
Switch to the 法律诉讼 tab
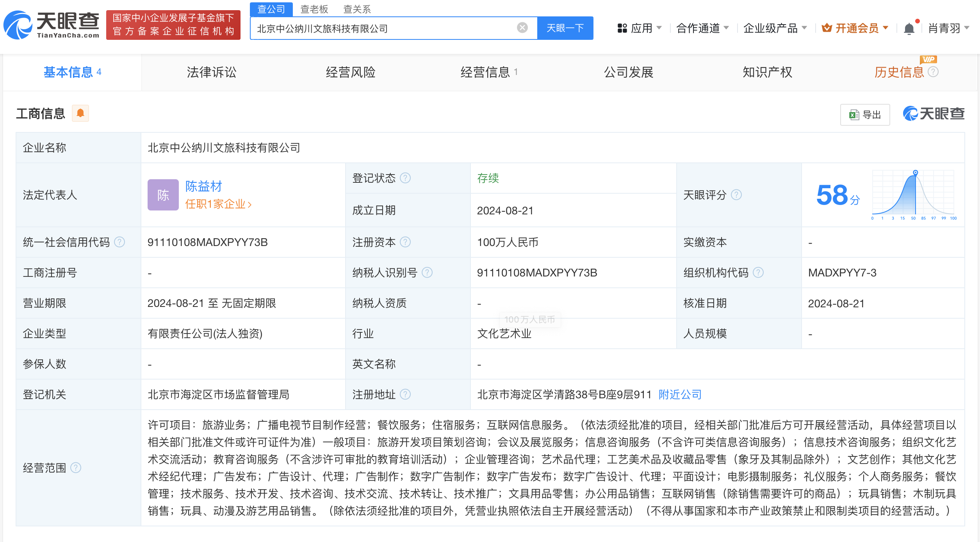212,72
